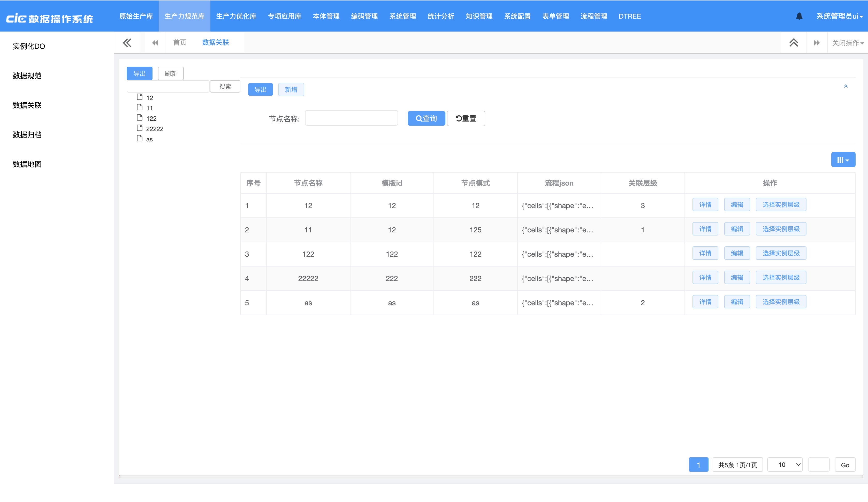
Task: Click file icon of tree node as
Action: coord(140,139)
